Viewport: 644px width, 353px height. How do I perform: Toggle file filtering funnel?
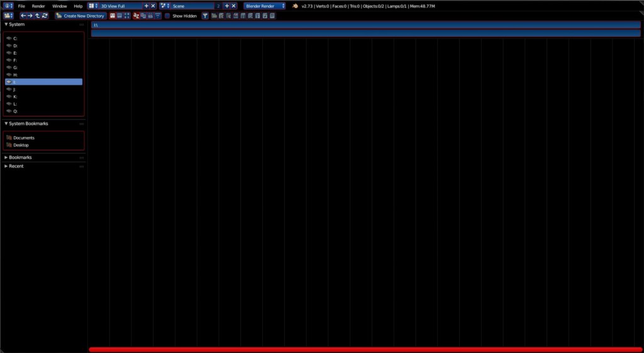click(x=205, y=16)
